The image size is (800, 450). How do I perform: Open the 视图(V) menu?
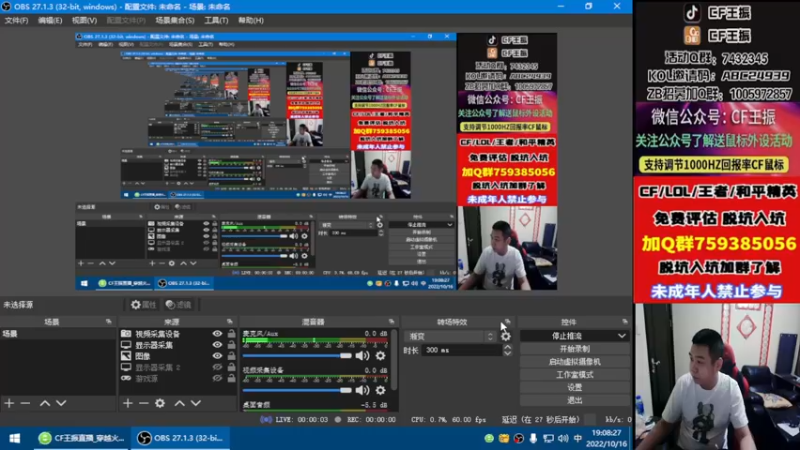(84, 20)
